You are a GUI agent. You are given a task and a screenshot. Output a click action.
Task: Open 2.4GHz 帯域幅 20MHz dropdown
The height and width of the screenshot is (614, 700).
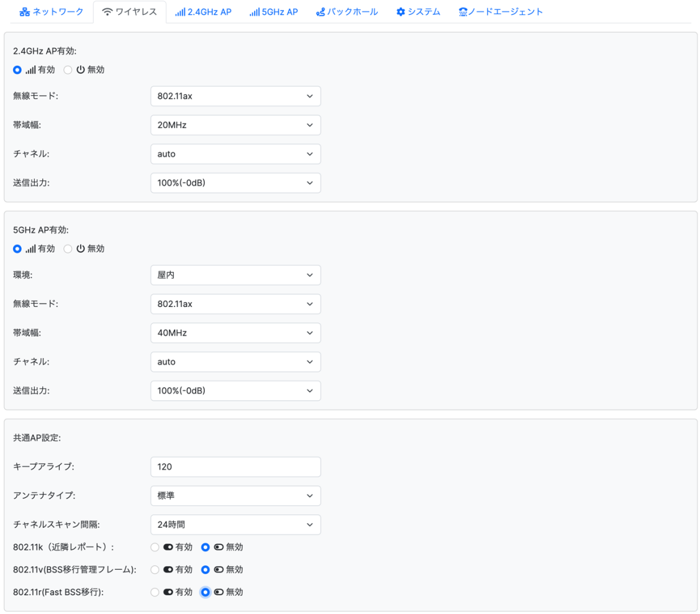point(235,125)
